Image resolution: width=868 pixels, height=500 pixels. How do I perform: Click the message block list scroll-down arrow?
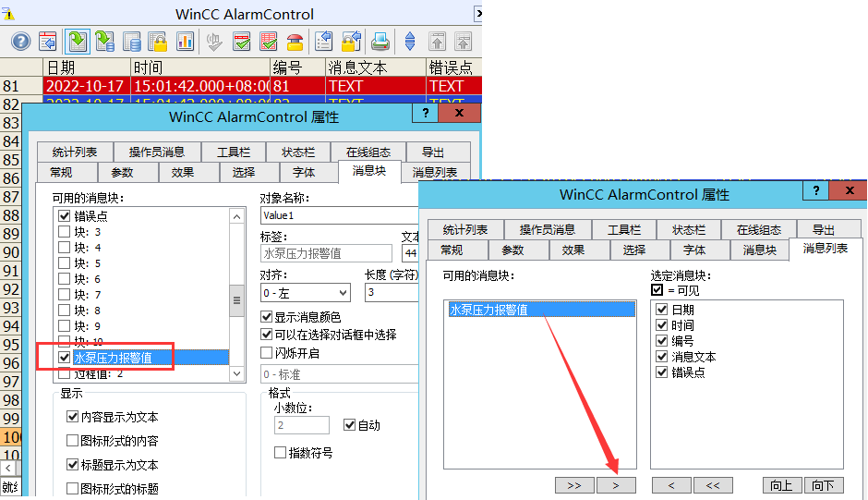pos(237,373)
